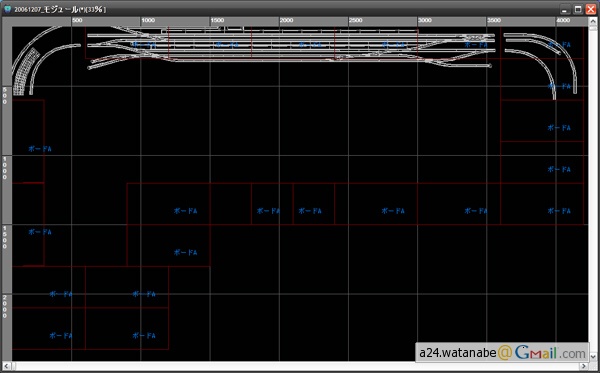Click the a24.watanabe Gmail address banner
Image resolution: width=600 pixels, height=373 pixels.
click(502, 352)
